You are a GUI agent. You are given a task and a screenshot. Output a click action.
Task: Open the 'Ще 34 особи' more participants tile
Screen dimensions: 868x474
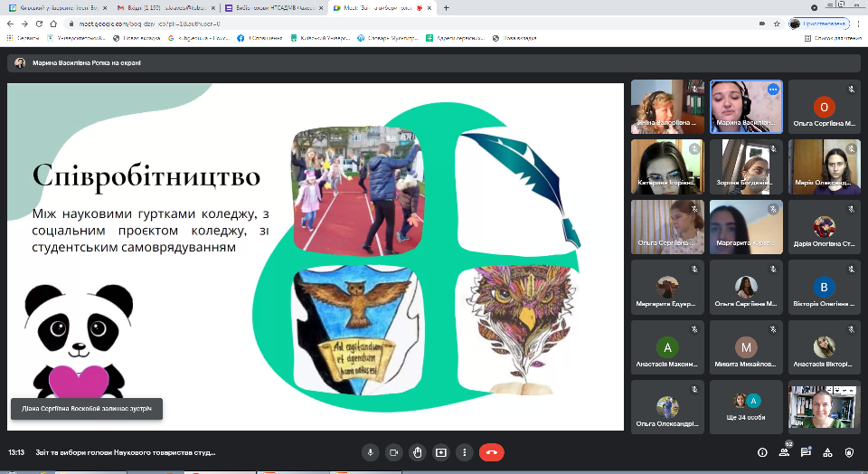point(746,407)
